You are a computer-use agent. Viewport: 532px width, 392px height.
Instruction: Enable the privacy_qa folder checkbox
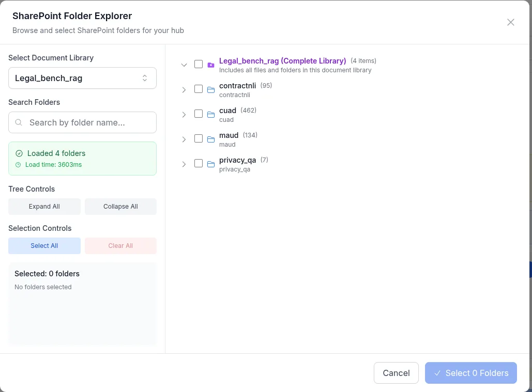coord(199,163)
